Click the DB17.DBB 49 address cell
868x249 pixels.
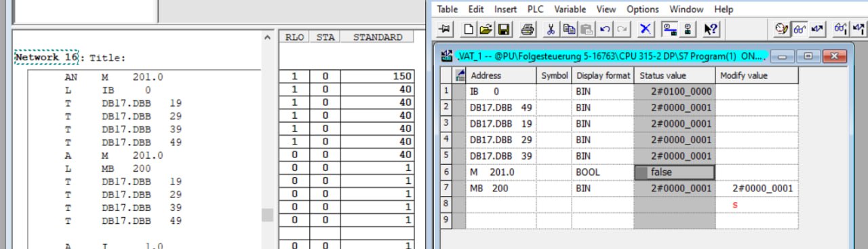(501, 107)
